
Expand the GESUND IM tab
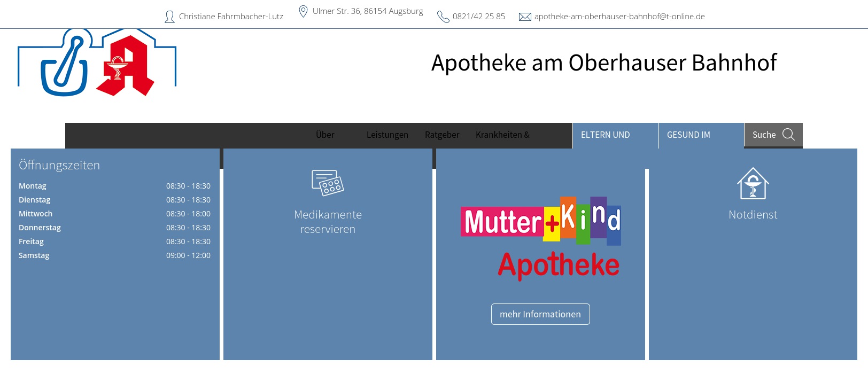[688, 135]
